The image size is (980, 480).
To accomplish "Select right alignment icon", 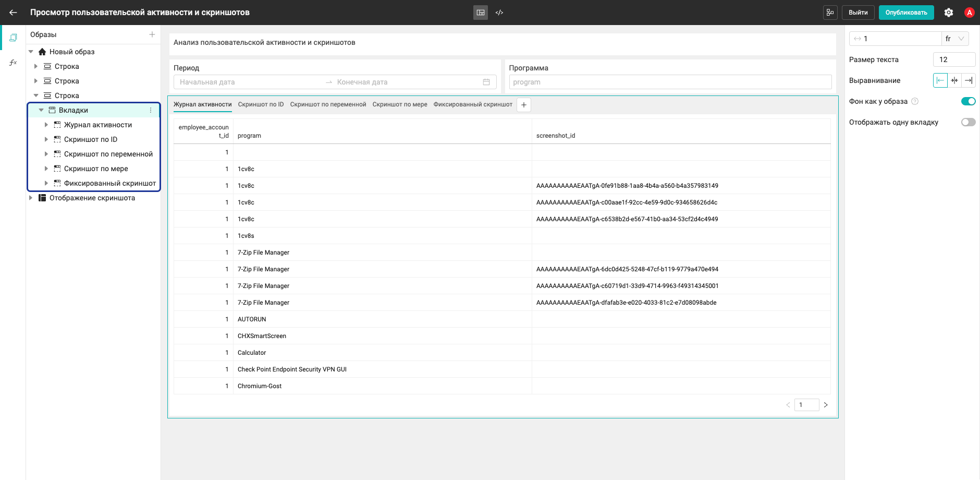I will point(969,80).
